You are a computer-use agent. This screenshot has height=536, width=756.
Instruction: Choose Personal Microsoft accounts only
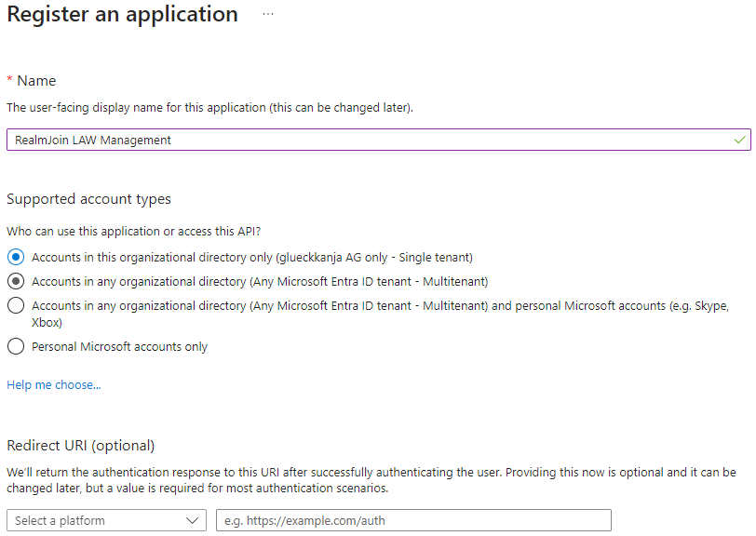click(x=15, y=346)
